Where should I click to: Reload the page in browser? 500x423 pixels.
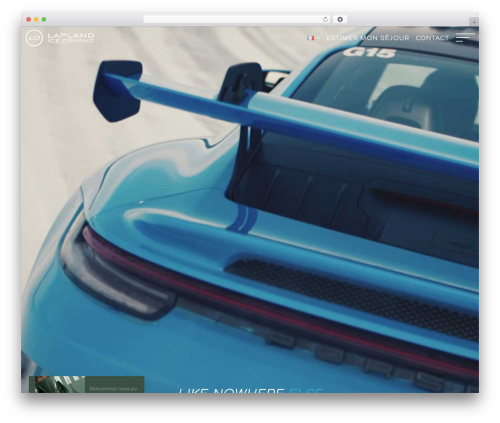point(325,20)
